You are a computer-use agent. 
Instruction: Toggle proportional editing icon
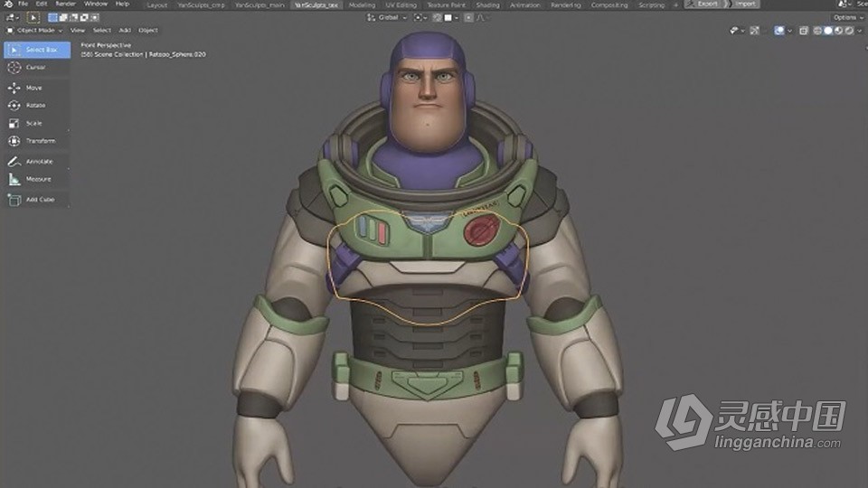[469, 18]
